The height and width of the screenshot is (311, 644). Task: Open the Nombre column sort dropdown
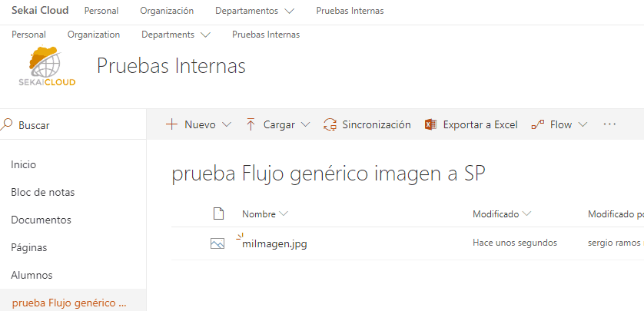pyautogui.click(x=283, y=213)
